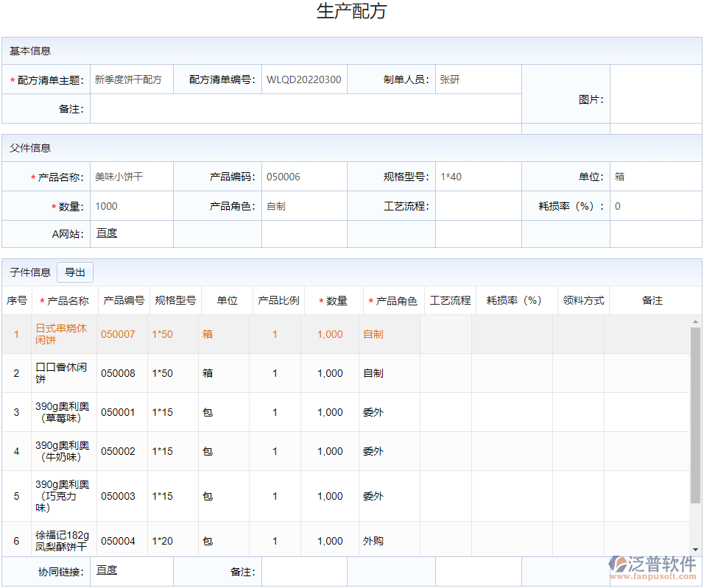
Task: Click the 导出 export button
Action: [x=75, y=272]
